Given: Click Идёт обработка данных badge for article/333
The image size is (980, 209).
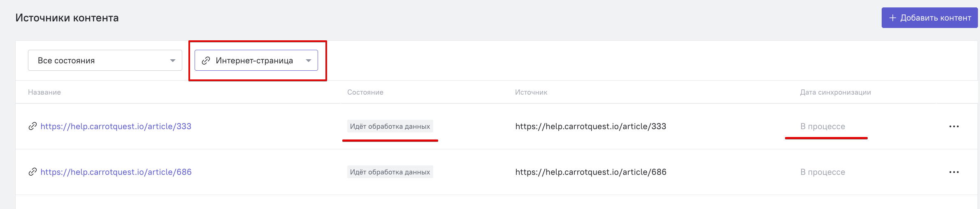Looking at the screenshot, I should pyautogui.click(x=390, y=126).
